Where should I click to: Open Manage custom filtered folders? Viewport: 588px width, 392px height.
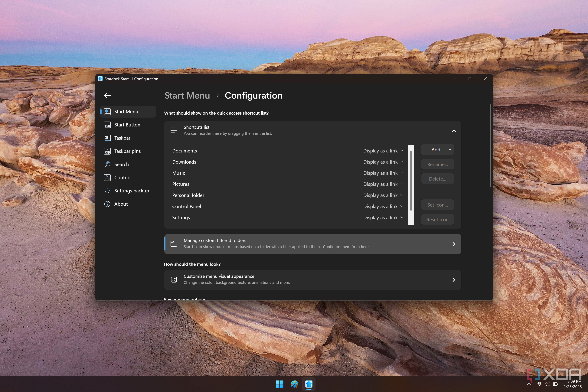312,244
